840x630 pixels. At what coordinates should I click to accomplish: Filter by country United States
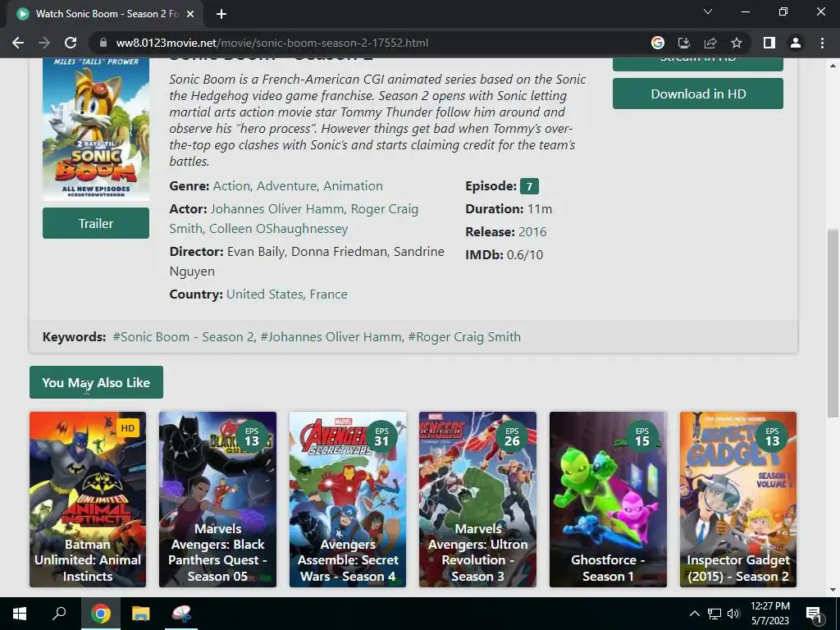click(265, 294)
